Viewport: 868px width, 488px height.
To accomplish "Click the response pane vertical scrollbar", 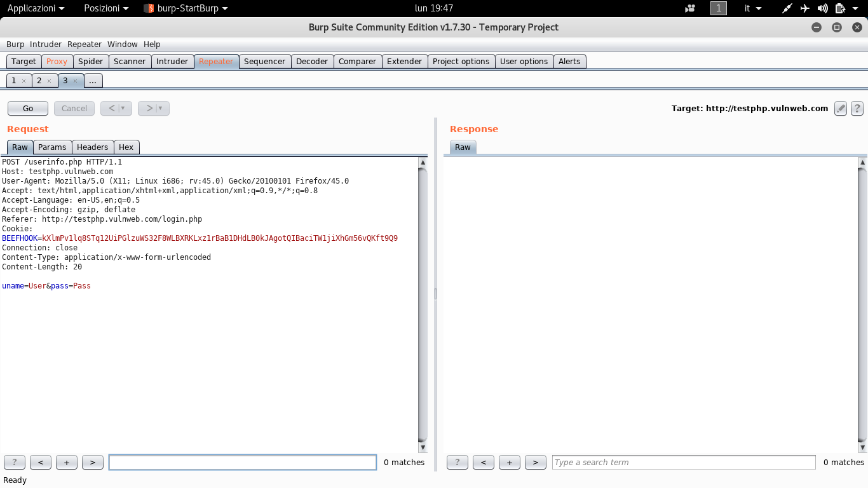I will point(862,305).
